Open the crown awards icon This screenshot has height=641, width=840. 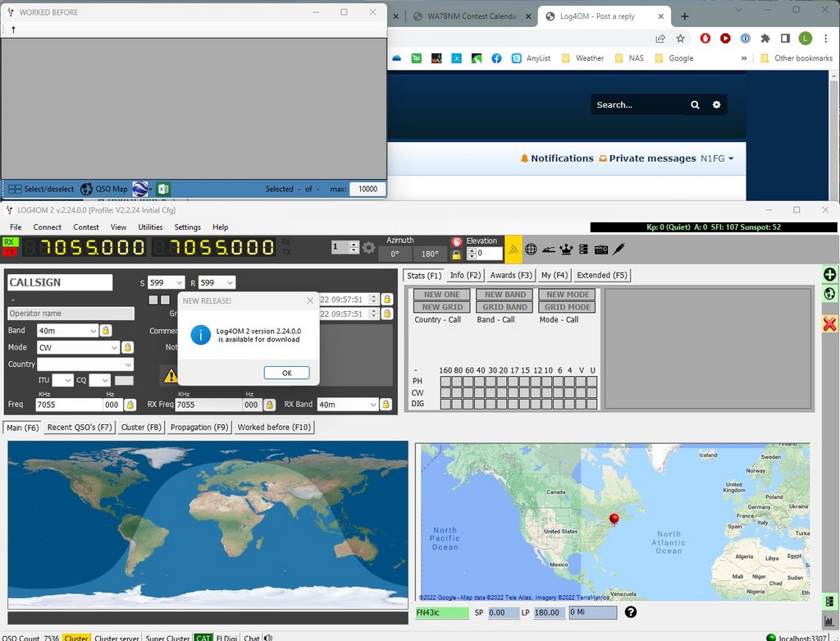[566, 250]
